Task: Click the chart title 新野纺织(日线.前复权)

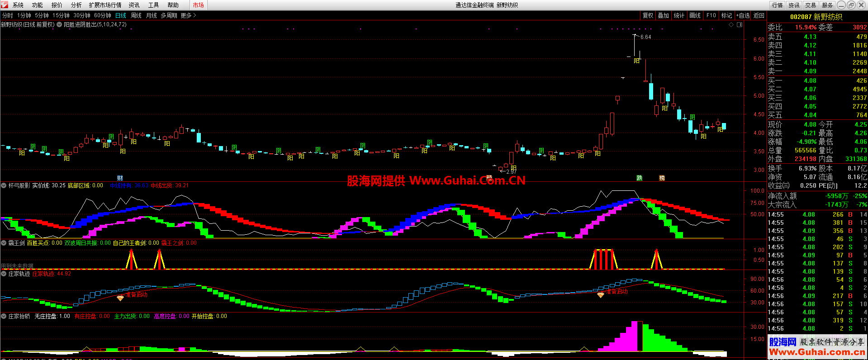Action: click(x=28, y=24)
